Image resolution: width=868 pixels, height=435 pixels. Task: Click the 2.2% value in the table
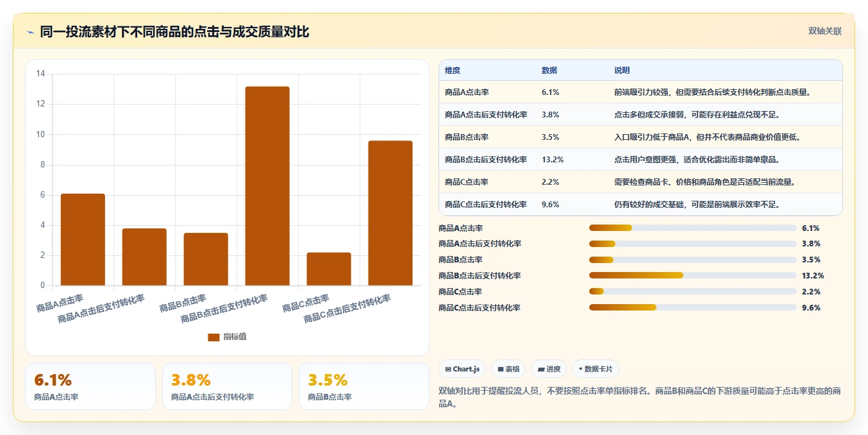(551, 182)
